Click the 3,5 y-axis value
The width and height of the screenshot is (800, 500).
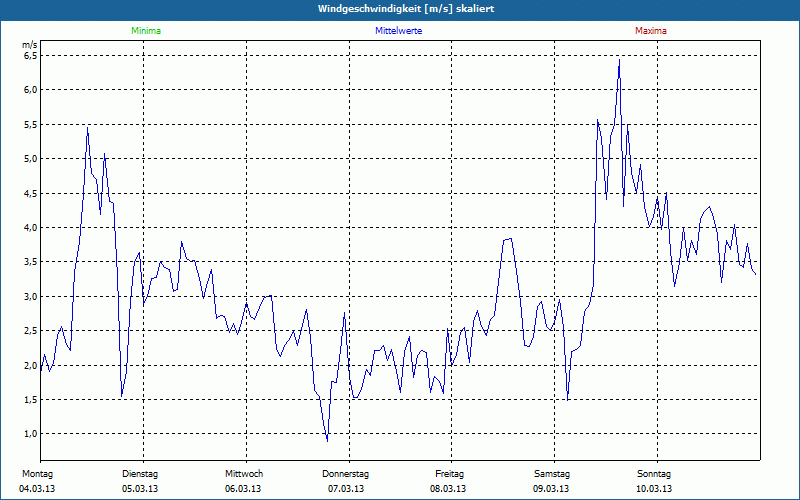(x=31, y=262)
